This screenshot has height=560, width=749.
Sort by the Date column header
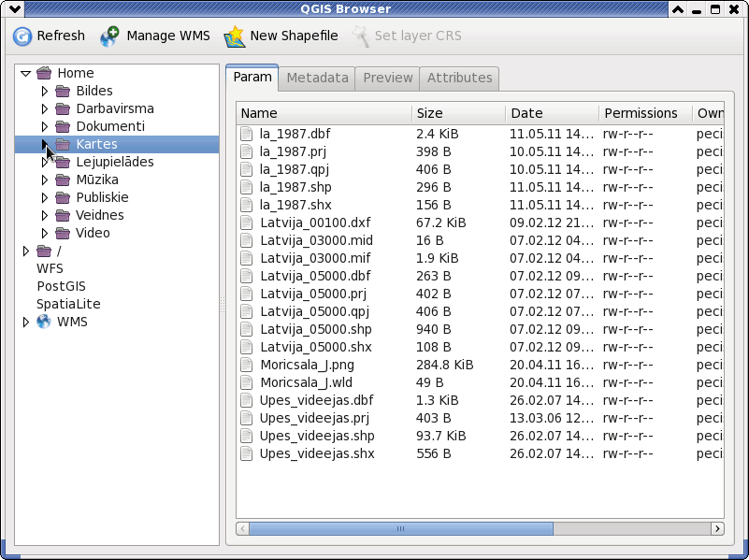[553, 113]
